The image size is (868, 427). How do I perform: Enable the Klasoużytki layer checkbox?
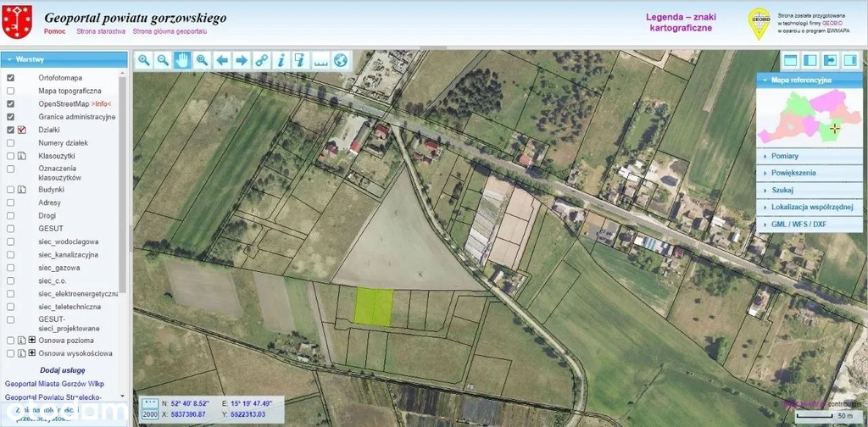pos(10,156)
